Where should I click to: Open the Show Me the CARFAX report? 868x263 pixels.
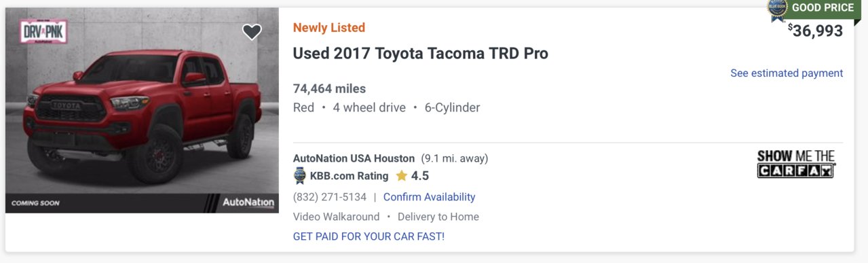[x=796, y=164]
